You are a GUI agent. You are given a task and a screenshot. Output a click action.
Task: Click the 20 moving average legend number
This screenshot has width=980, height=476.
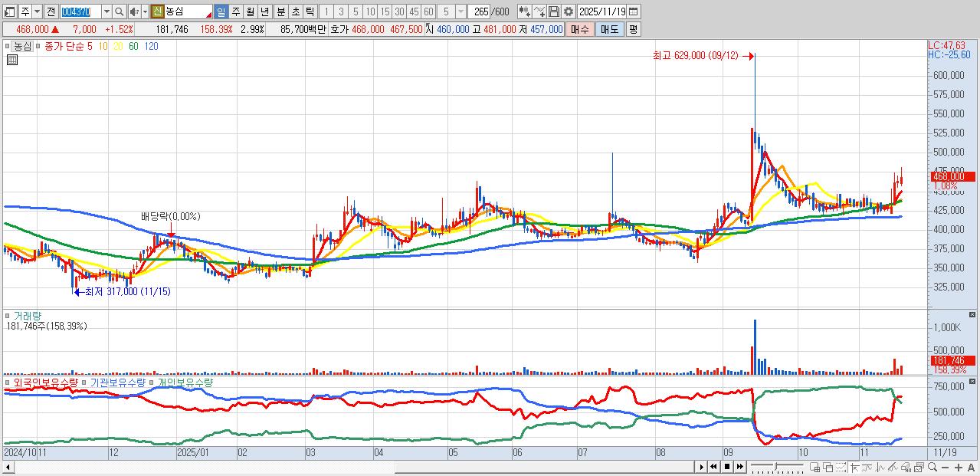coord(118,46)
